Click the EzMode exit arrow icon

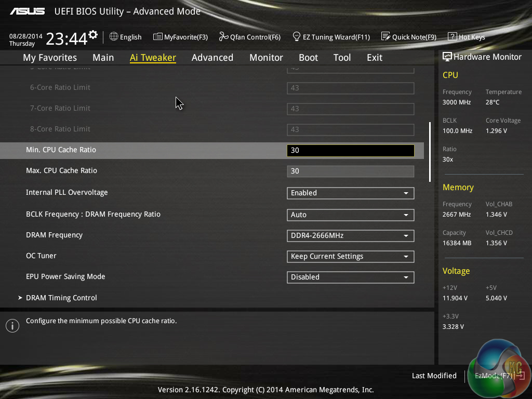[x=520, y=376]
